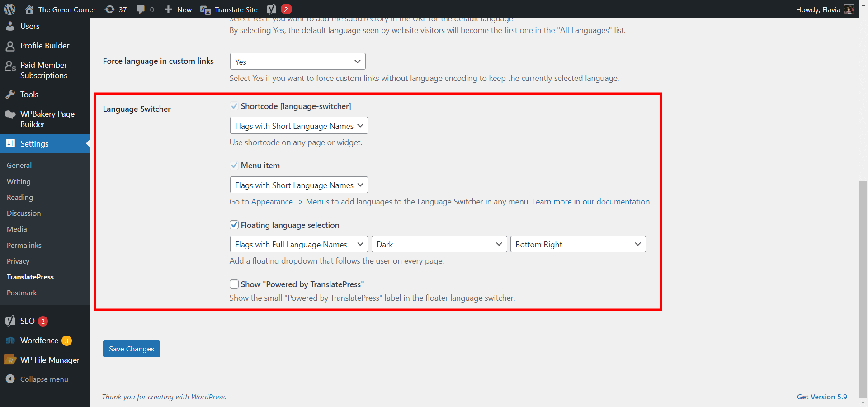Click the Settings sliders icon in the sidebar
Viewport: 868px width, 407px height.
[10, 143]
